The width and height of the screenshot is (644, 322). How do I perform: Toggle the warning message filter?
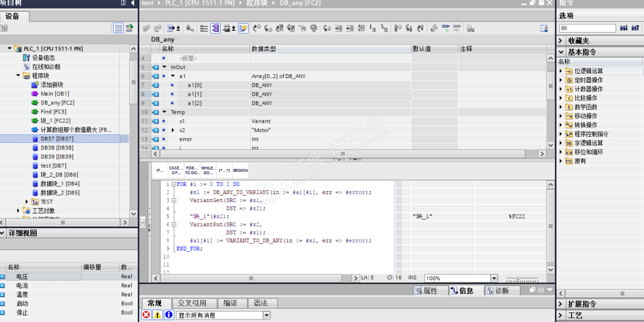click(x=157, y=315)
